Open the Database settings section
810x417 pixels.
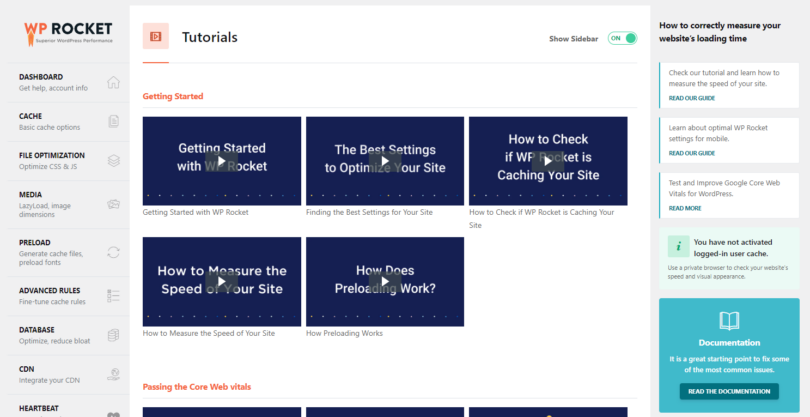tap(68, 335)
